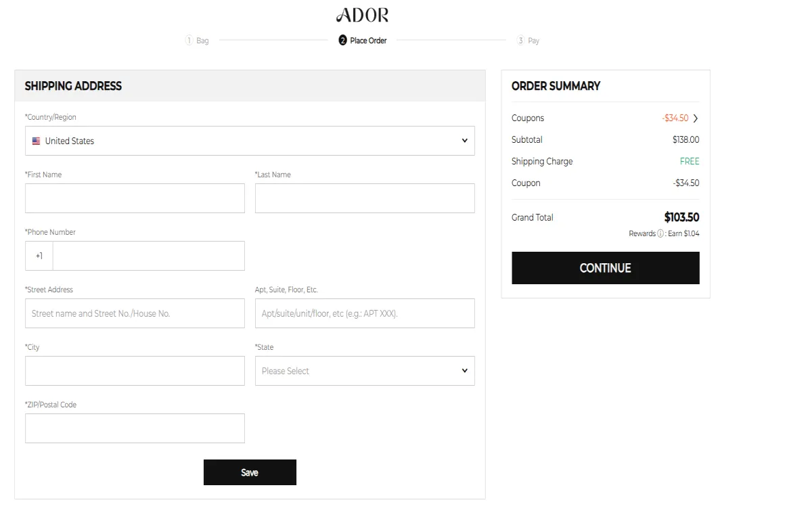Click the Phone Number input
Viewport: 812px width, 517px height.
click(148, 256)
